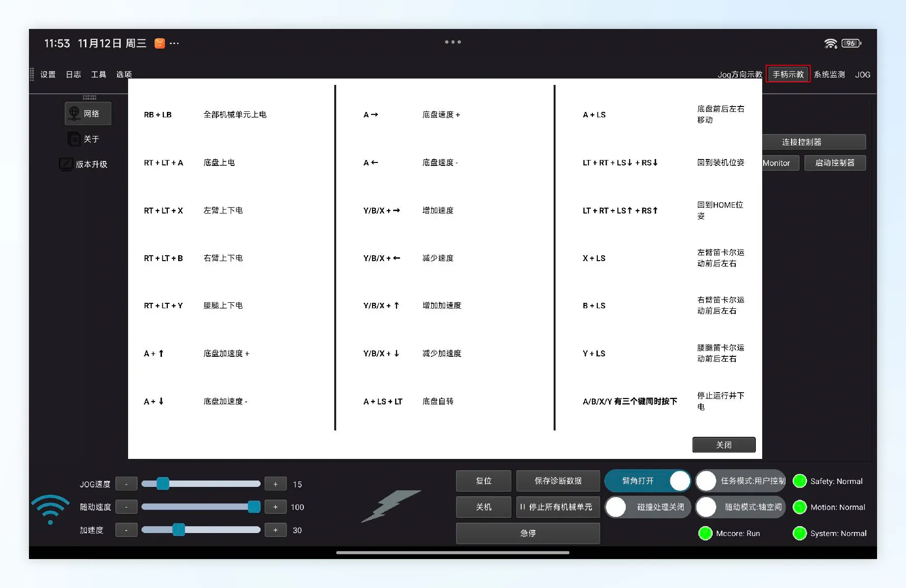906x588 pixels.
Task: Open the 设置 menu
Action: (48, 74)
